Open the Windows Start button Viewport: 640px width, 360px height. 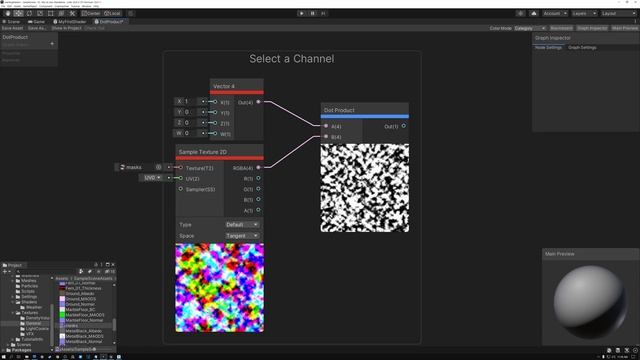[3, 357]
